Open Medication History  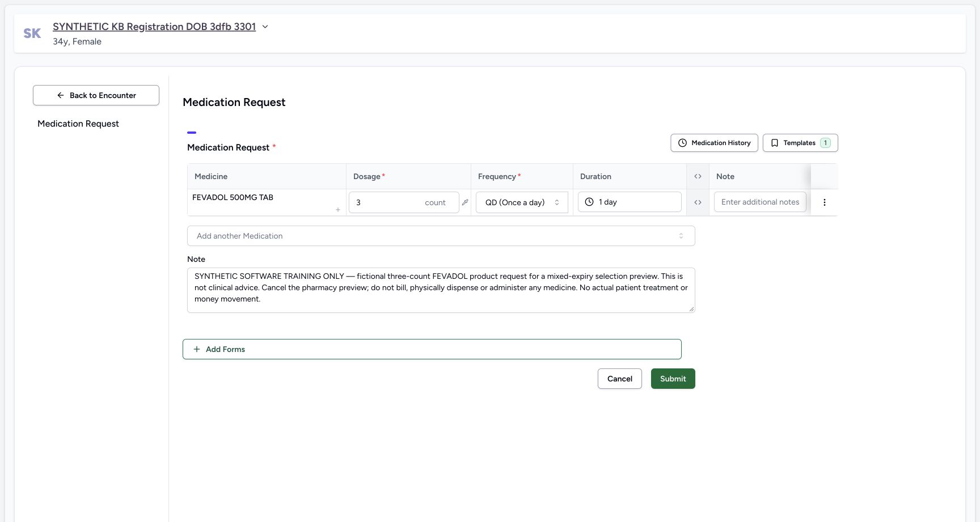(x=714, y=143)
